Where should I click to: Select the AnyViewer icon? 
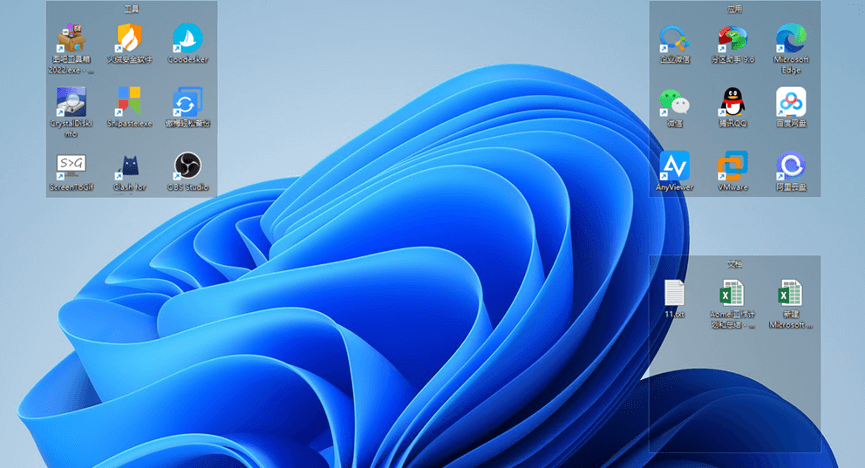click(x=674, y=166)
